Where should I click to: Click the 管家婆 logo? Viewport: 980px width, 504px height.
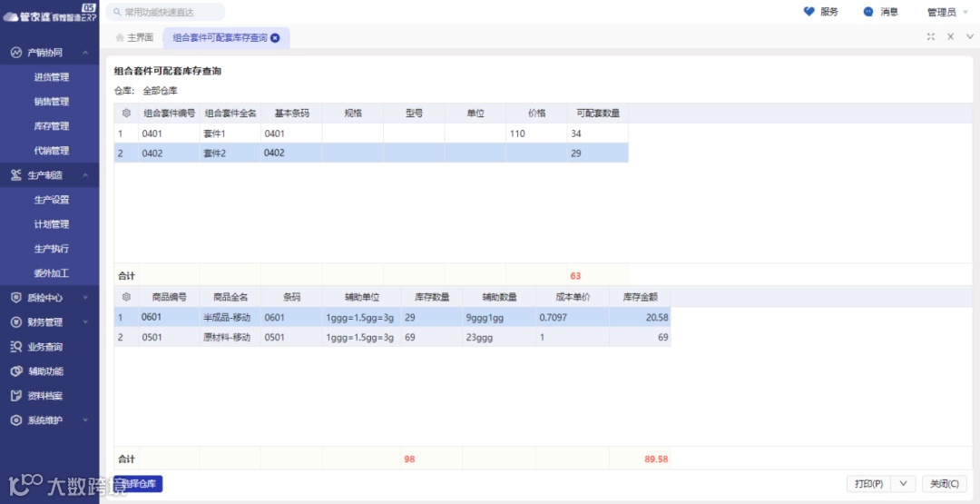(50, 14)
